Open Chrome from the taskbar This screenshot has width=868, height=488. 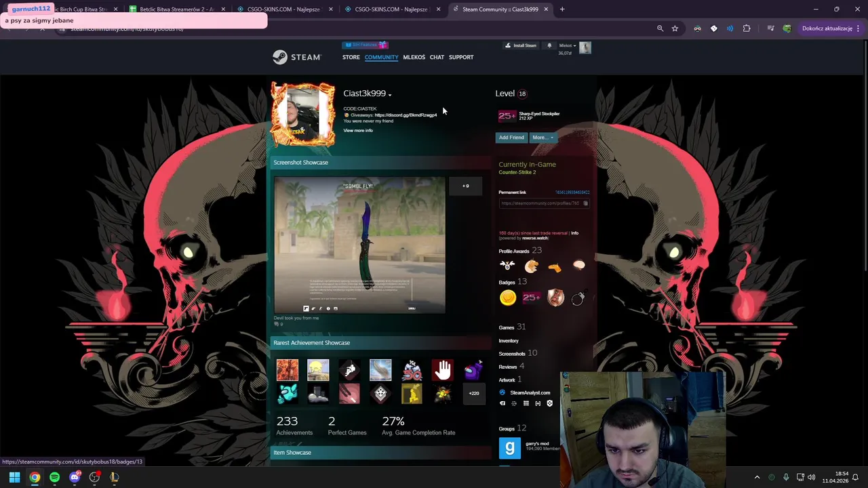click(35, 477)
